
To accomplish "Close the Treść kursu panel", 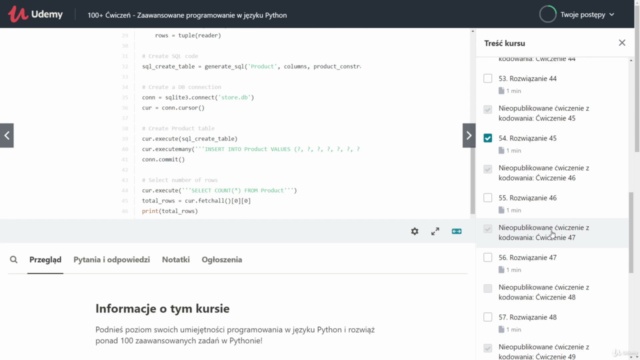I will point(622,43).
